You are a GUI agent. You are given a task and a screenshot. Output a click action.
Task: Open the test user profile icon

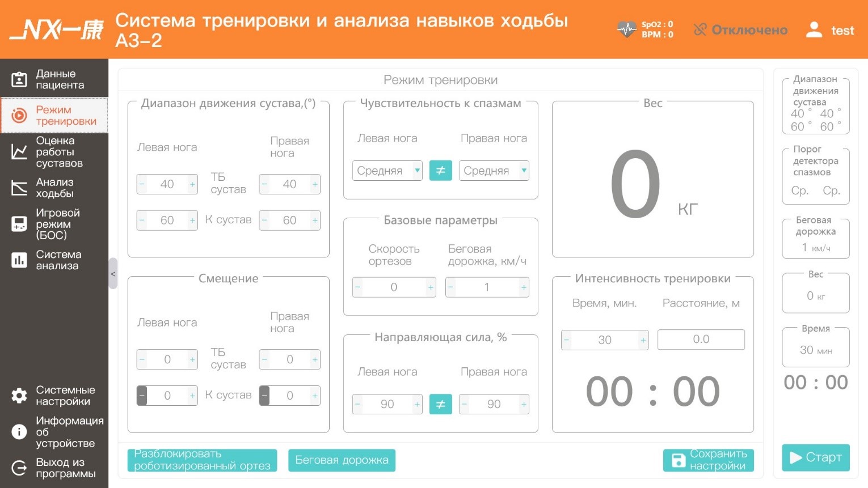coord(814,29)
